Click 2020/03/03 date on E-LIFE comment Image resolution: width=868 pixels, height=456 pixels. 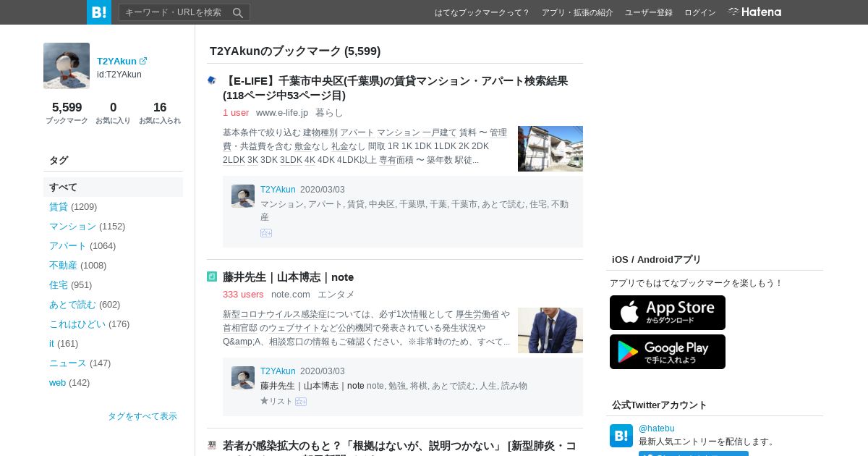pyautogui.click(x=323, y=190)
